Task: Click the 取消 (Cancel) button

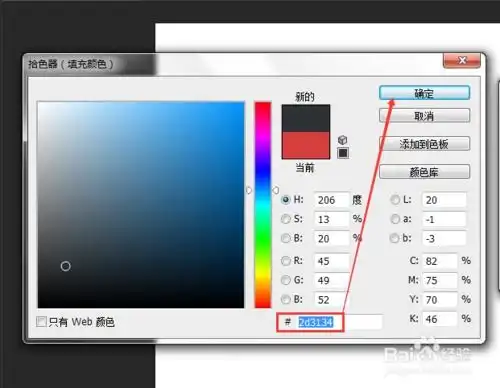Action: tap(424, 116)
